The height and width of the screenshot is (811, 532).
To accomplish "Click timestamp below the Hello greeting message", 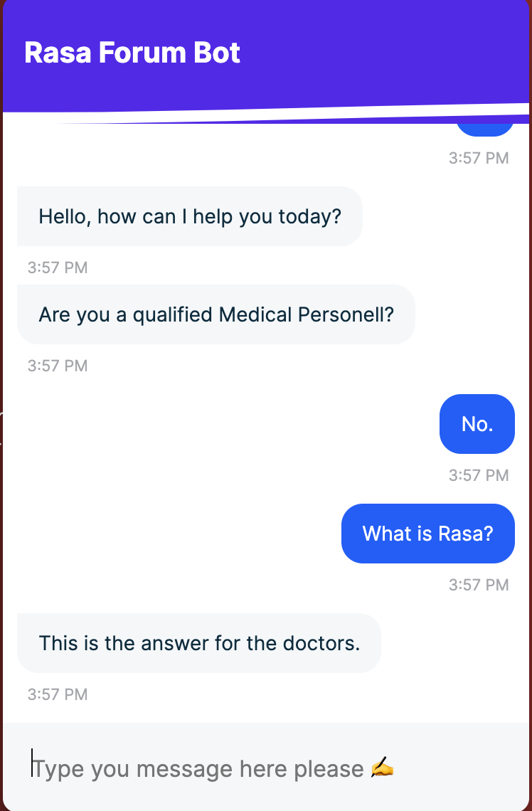I will click(58, 268).
